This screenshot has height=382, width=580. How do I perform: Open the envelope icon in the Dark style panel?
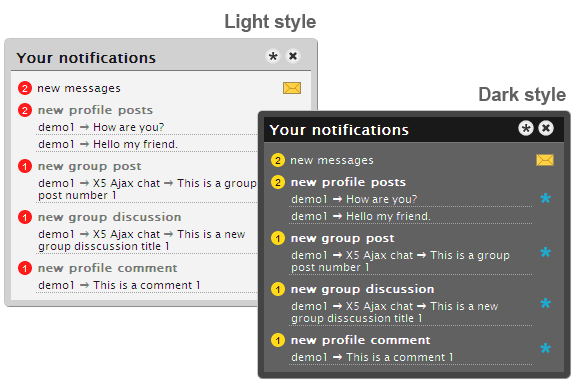(545, 160)
